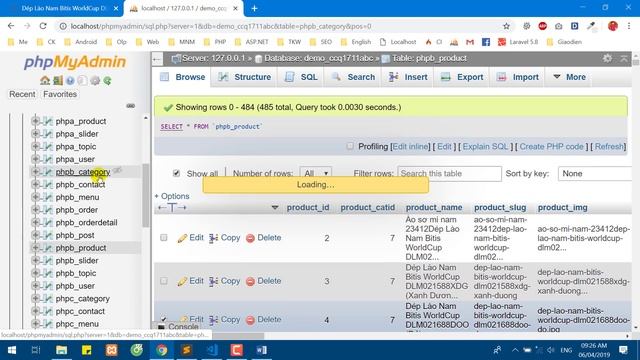Viewport: 640px width, 360px height.
Task: Click the Copy icon for row 3
Action: pos(213,281)
